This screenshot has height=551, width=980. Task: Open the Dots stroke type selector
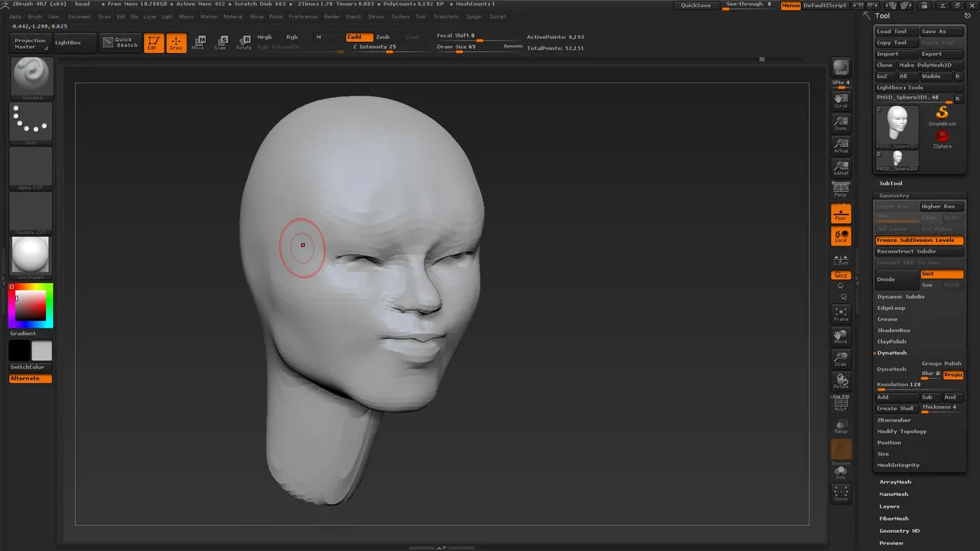(31, 123)
